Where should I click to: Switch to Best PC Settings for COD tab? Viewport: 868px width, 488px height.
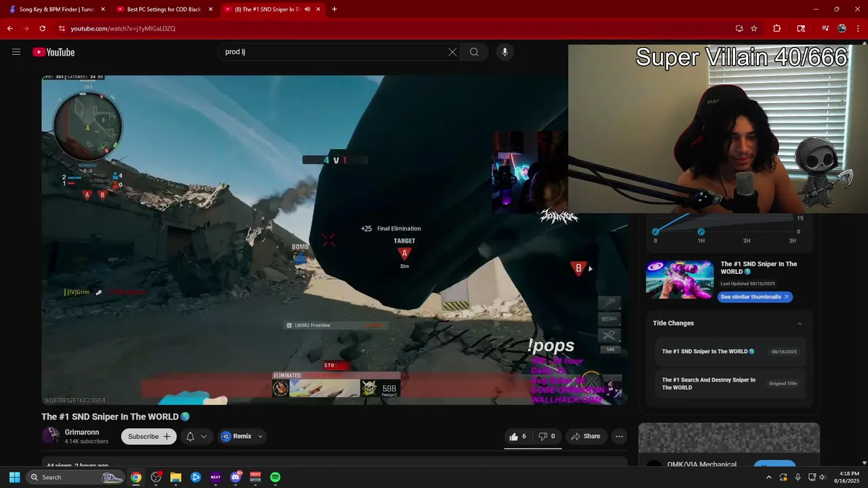coord(165,9)
